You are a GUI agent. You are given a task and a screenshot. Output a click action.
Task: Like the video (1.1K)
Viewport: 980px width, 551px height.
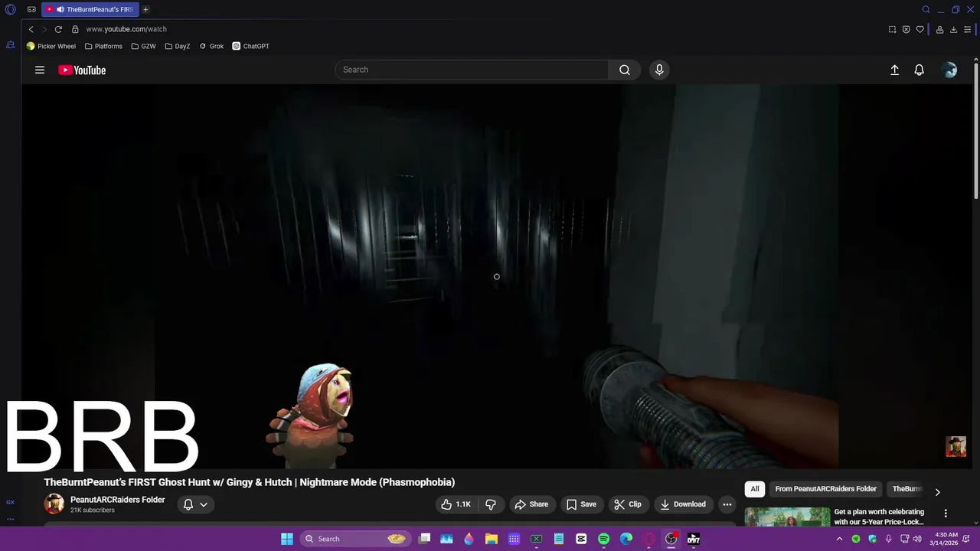pos(455,504)
